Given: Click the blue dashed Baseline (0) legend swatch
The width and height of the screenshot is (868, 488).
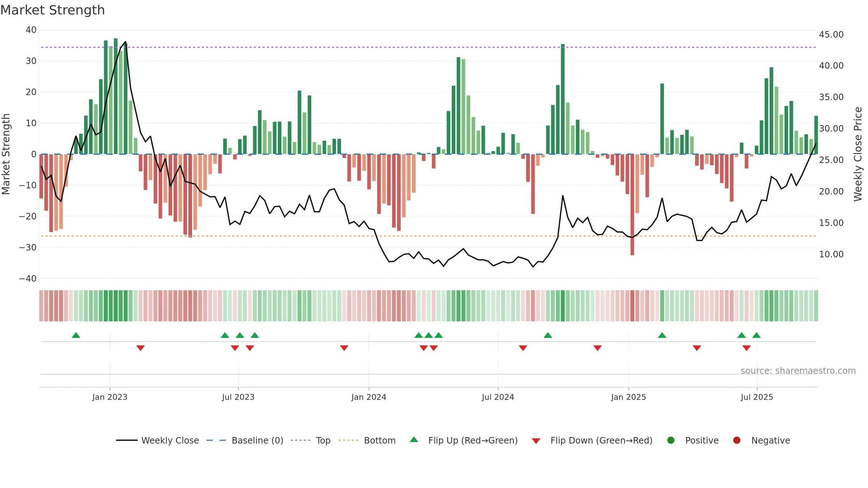Looking at the screenshot, I should [x=216, y=440].
